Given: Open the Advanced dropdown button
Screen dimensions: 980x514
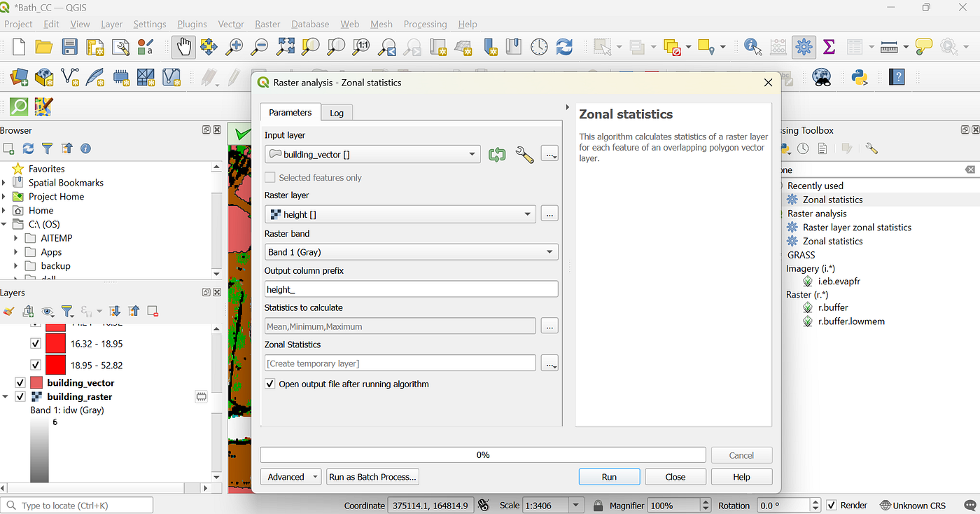Looking at the screenshot, I should tap(291, 477).
